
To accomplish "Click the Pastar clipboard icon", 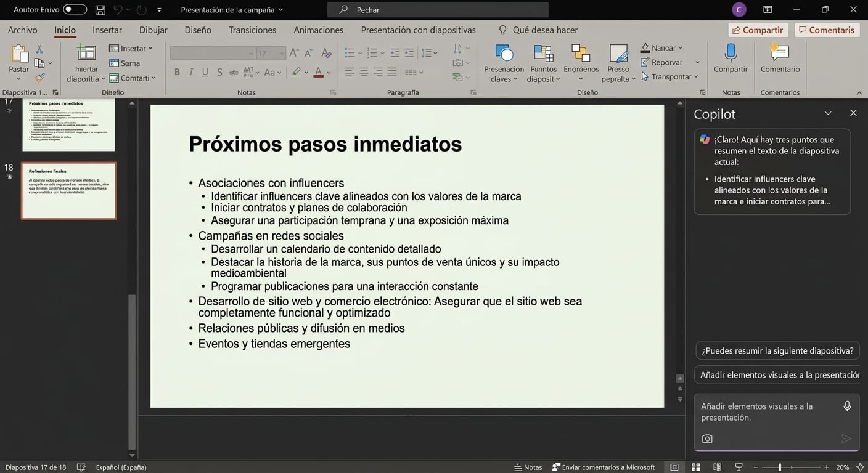I will coord(19,54).
